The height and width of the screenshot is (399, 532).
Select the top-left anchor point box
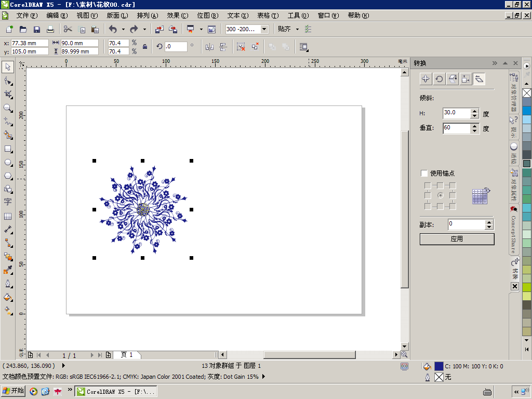428,185
